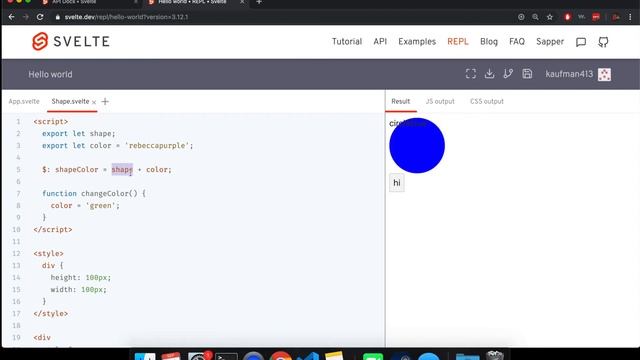Click the browser forward arrow
The height and width of the screenshot is (360, 640).
[x=26, y=17]
